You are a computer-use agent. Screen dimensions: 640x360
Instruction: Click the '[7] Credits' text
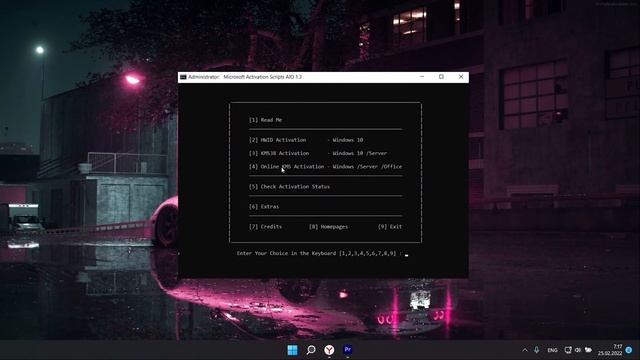[x=265, y=227]
